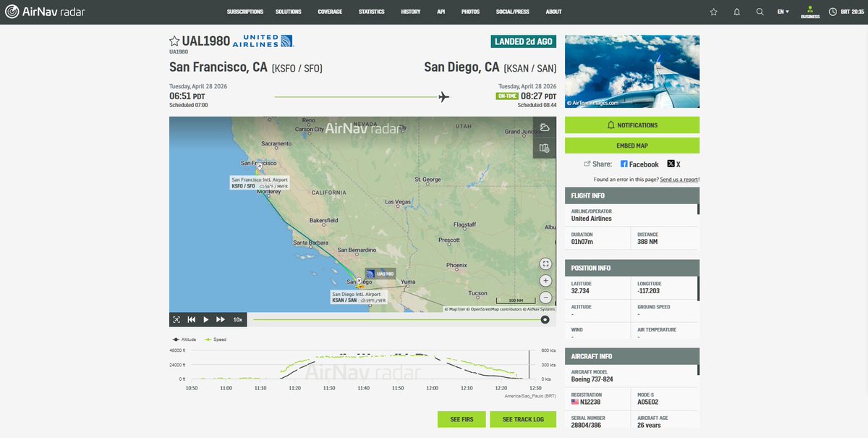Screen dimensions: 868x438
Task: Open the History menu
Action: (x=411, y=12)
